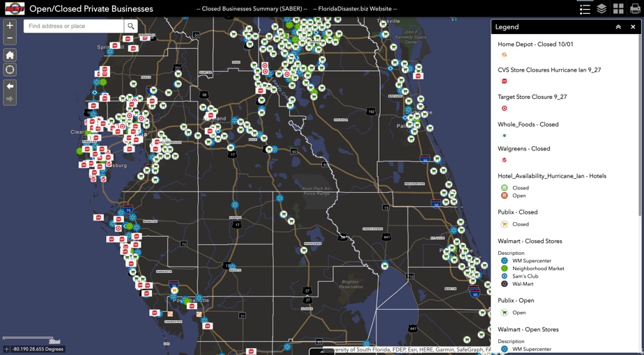
Task: Open FloridaDisaster.biz Website link
Action: pyautogui.click(x=355, y=8)
